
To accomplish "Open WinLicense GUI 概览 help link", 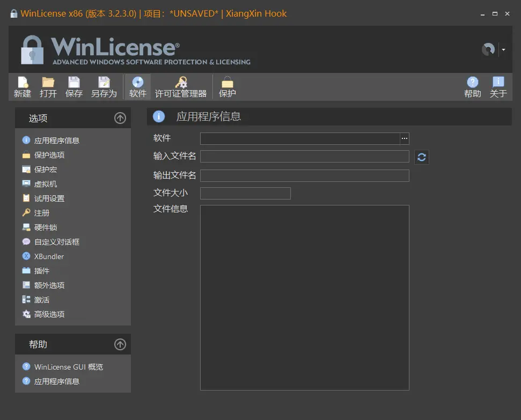I will (63, 367).
